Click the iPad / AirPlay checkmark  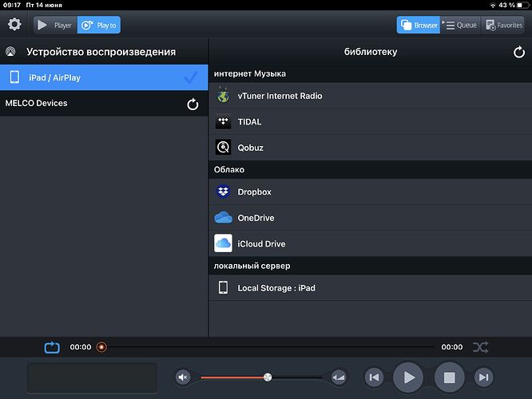point(191,77)
